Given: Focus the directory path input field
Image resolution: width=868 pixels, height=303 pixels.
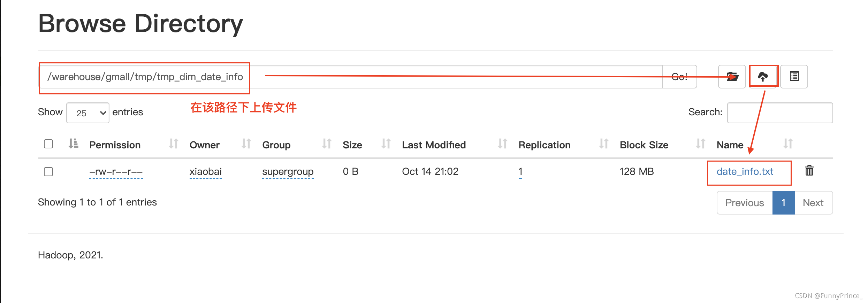Looking at the screenshot, I should [x=351, y=77].
